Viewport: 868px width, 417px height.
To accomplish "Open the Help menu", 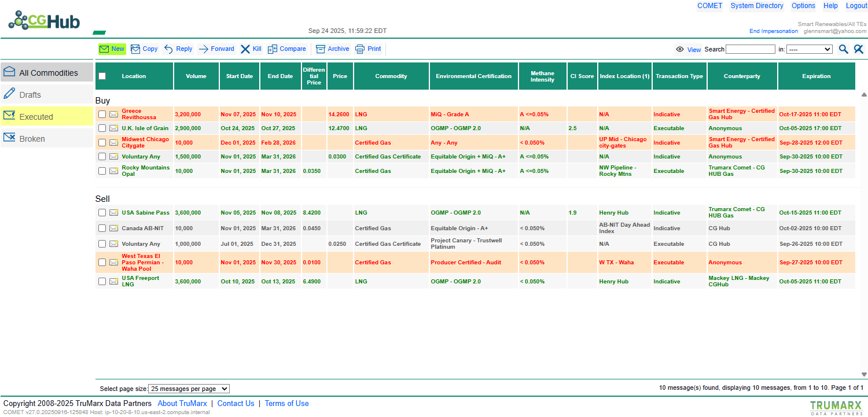I will coord(830,6).
